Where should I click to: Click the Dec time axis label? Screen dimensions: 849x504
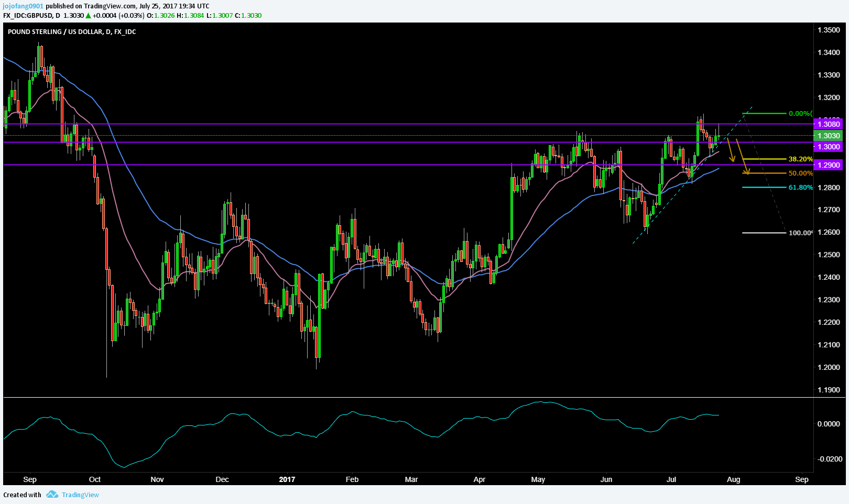(x=222, y=479)
